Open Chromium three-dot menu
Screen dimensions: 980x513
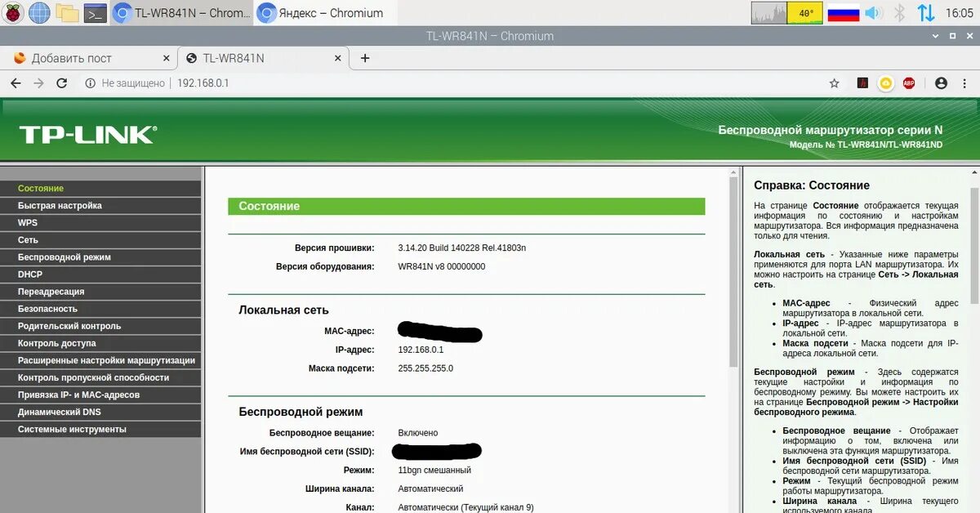[964, 83]
